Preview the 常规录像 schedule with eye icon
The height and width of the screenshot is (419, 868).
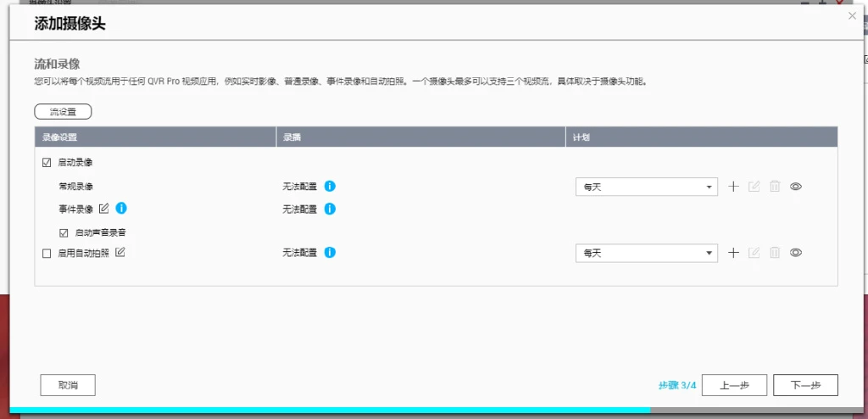(x=796, y=187)
